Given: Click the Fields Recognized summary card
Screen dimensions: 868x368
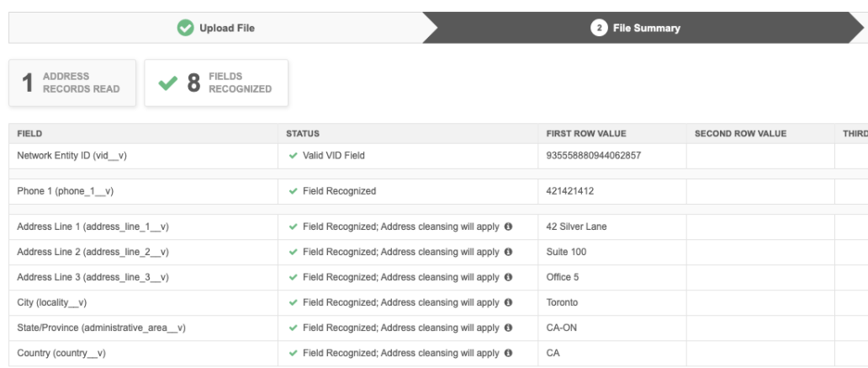Looking at the screenshot, I should pyautogui.click(x=216, y=83).
